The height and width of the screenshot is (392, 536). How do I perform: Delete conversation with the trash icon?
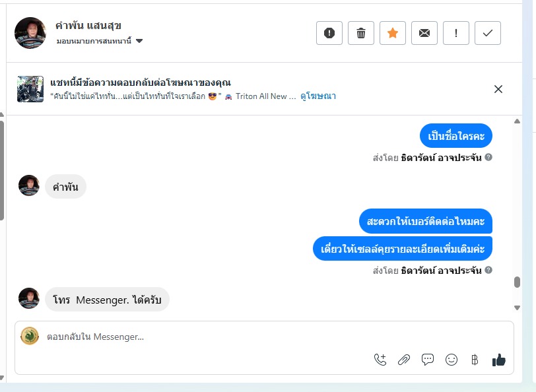[361, 33]
